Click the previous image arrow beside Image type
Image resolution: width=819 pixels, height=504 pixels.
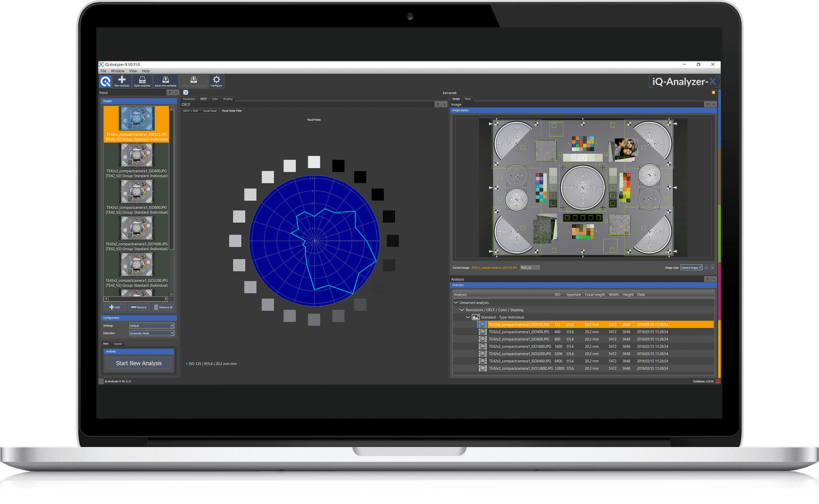706,268
